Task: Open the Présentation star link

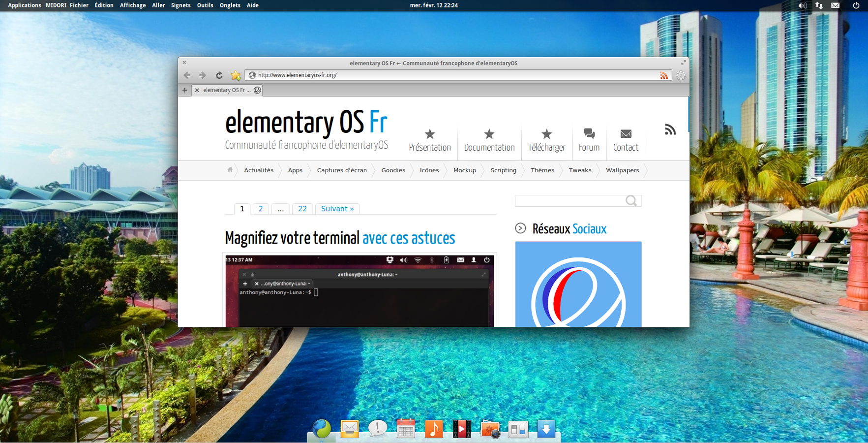Action: click(430, 140)
